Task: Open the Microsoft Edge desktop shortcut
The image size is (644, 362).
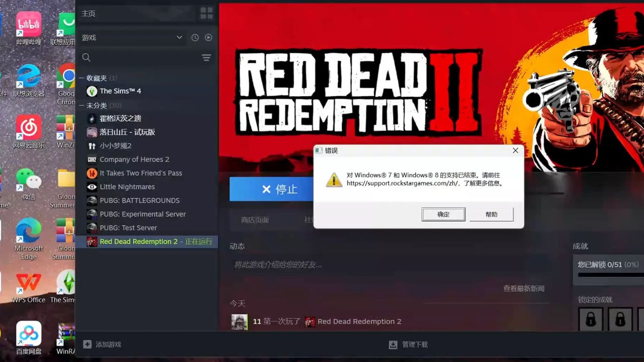Action: (x=29, y=239)
